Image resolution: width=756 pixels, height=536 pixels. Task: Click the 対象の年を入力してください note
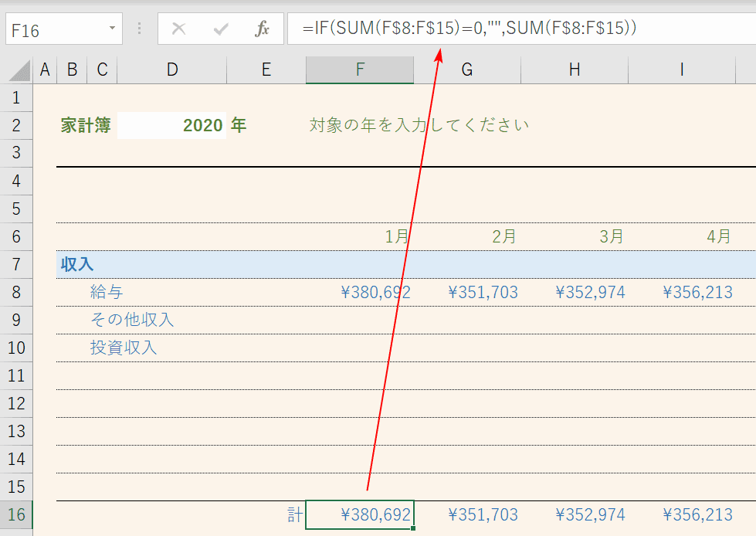(x=419, y=125)
